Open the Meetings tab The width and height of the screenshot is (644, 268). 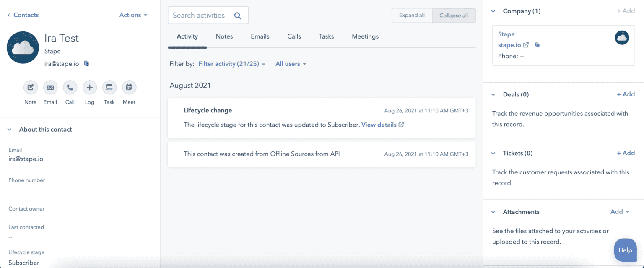[365, 36]
